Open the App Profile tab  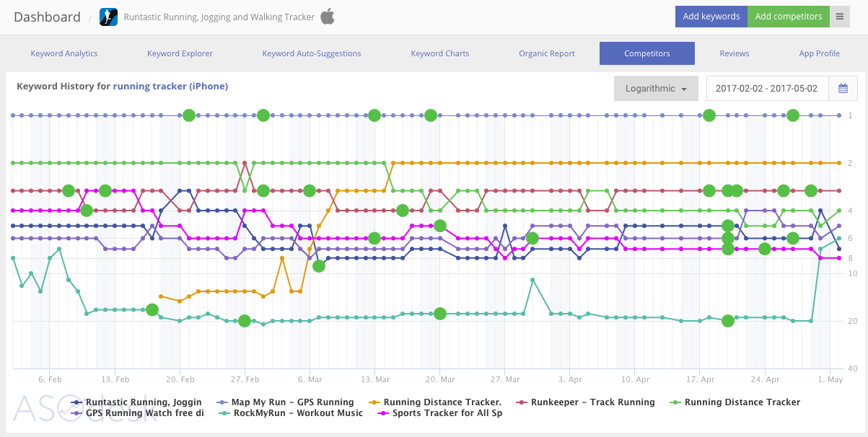[x=819, y=53]
